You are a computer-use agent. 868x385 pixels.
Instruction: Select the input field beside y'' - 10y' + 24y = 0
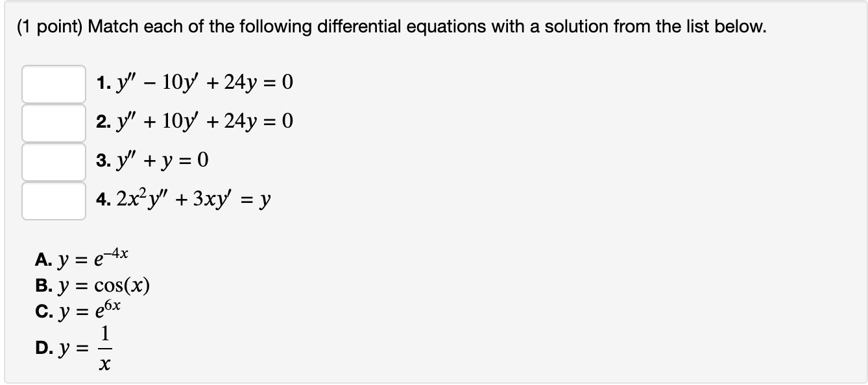(x=53, y=83)
